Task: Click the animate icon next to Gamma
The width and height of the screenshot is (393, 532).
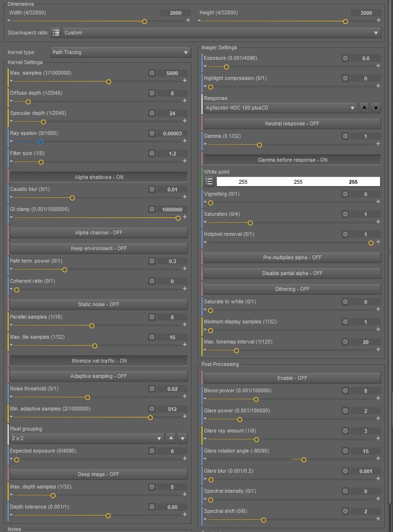Action: tap(345, 136)
